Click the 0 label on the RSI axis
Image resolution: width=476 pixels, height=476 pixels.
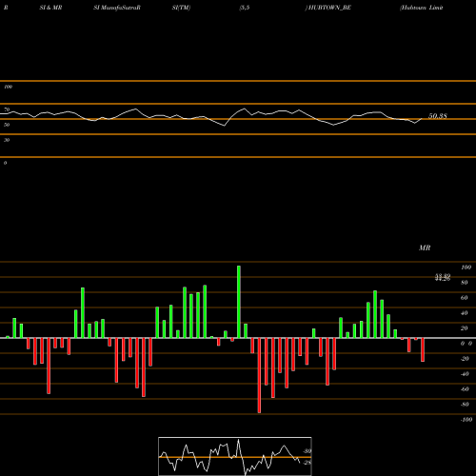pyautogui.click(x=5, y=163)
